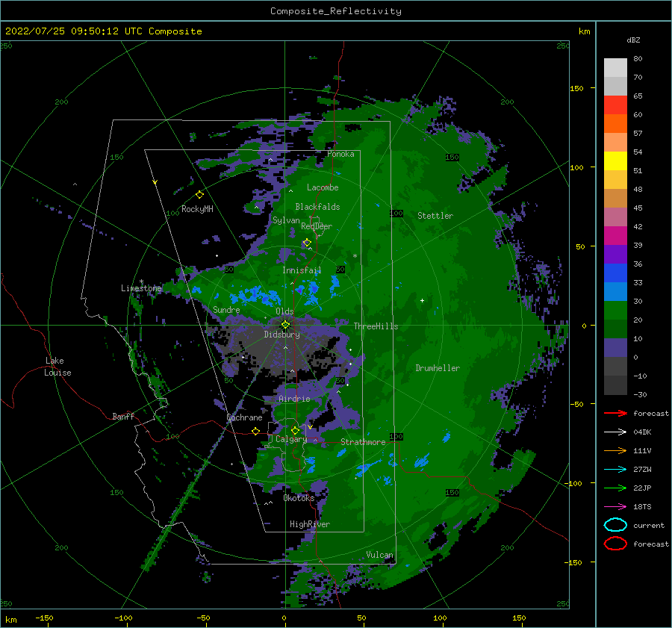Click the yellow diamond marker above Calgary
This screenshot has width=672, height=628.
tap(295, 430)
